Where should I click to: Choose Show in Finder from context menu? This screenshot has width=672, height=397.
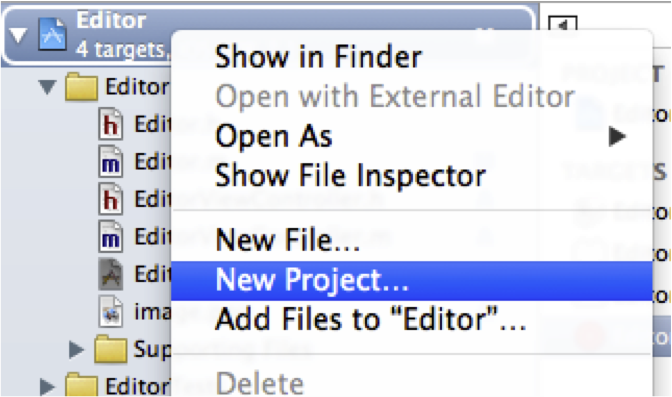(318, 56)
